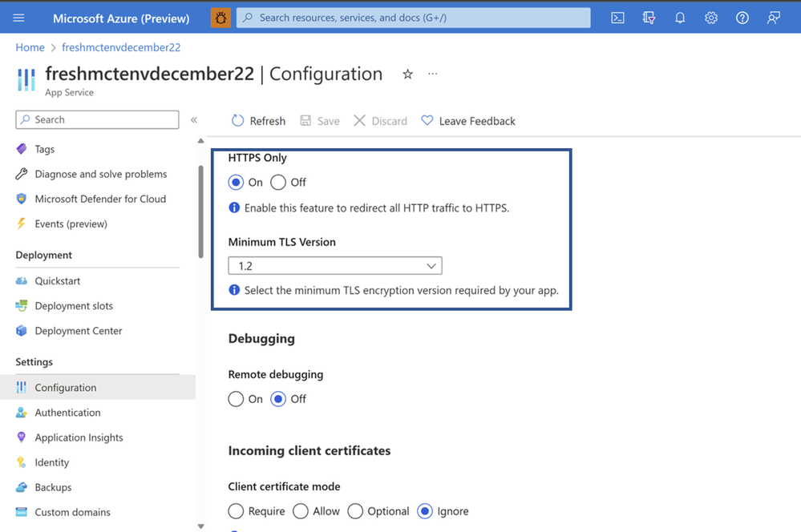The image size is (801, 532).
Task: Open the more options ellipsis by title
Action: coord(433,74)
